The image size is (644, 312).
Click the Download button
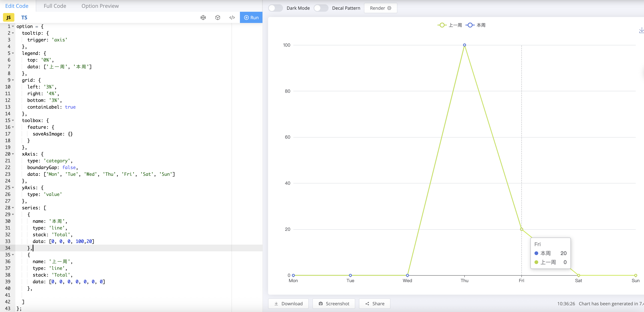coord(288,303)
